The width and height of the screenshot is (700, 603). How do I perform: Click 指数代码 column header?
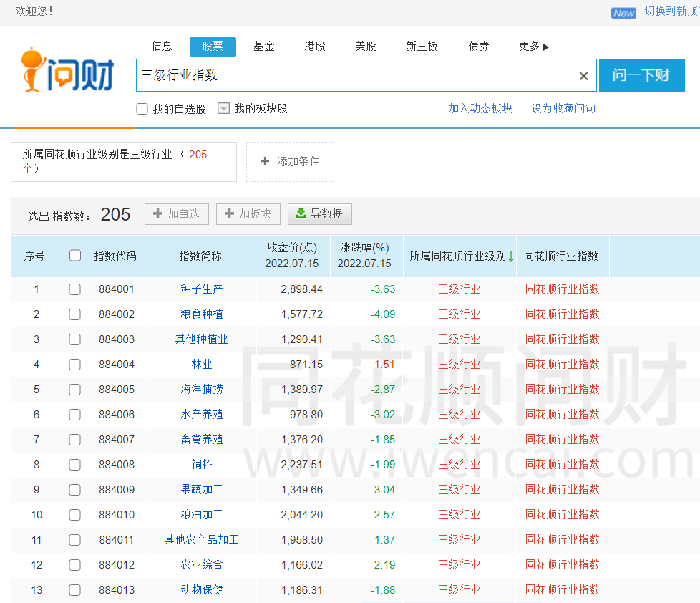point(115,256)
